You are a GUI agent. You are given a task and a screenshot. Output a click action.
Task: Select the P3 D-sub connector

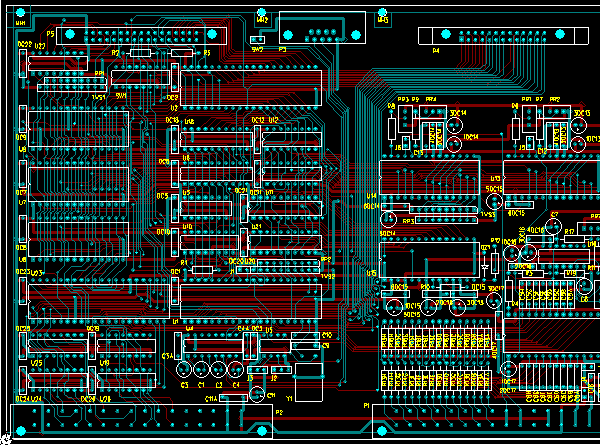[x=320, y=31]
